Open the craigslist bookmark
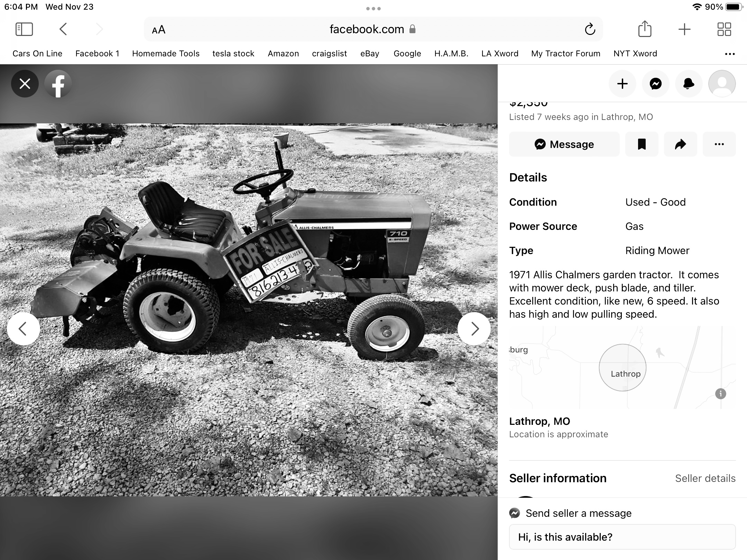The width and height of the screenshot is (747, 560). point(329,54)
